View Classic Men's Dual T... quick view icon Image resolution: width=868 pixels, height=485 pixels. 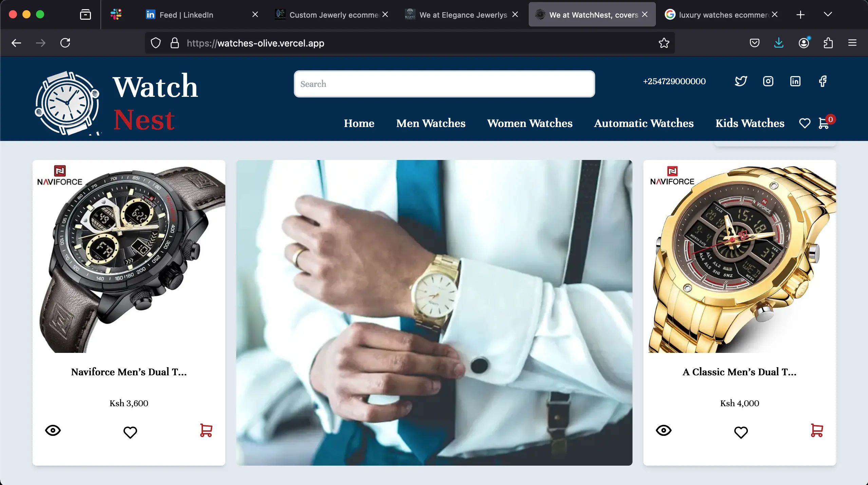(x=663, y=430)
